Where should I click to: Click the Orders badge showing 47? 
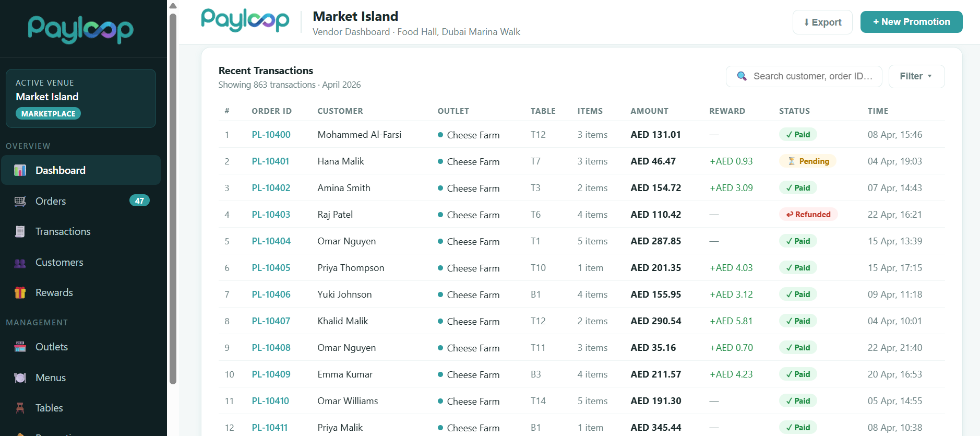coord(139,201)
